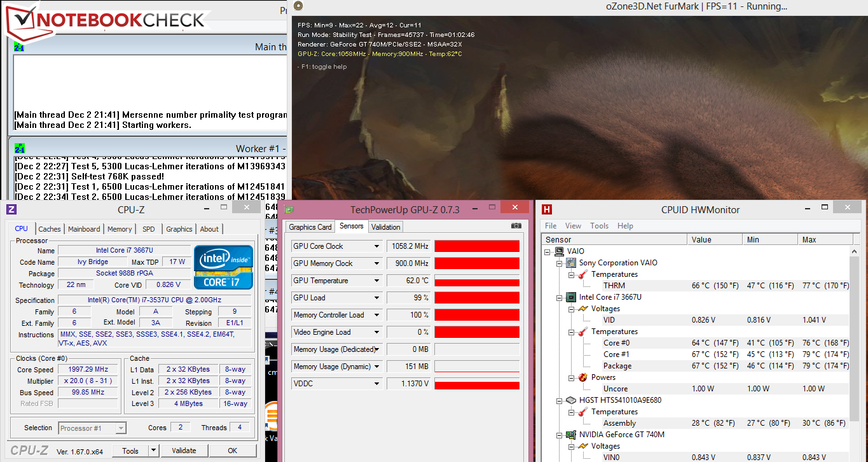Viewport: 868px width, 462px height.
Task: Click the chip icon beside Intel Core i7 3667U in HWMonitor
Action: coord(571,297)
